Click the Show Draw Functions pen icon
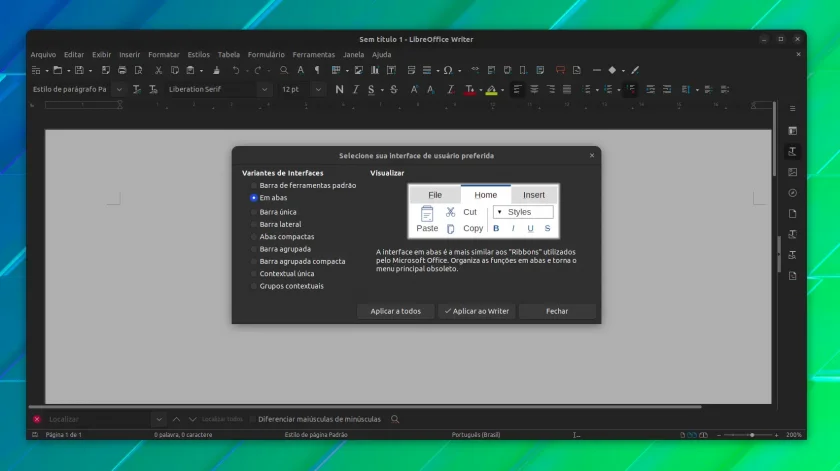The height and width of the screenshot is (471, 840). click(x=635, y=70)
